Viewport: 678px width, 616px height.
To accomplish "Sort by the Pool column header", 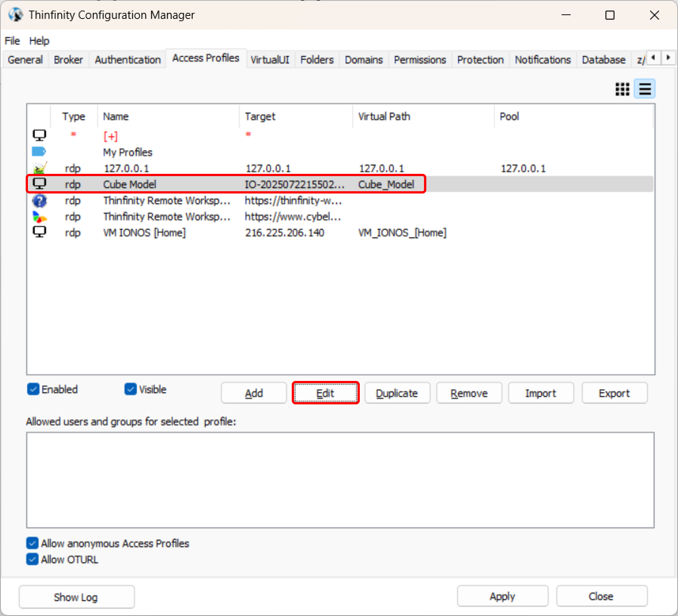I will pos(573,116).
